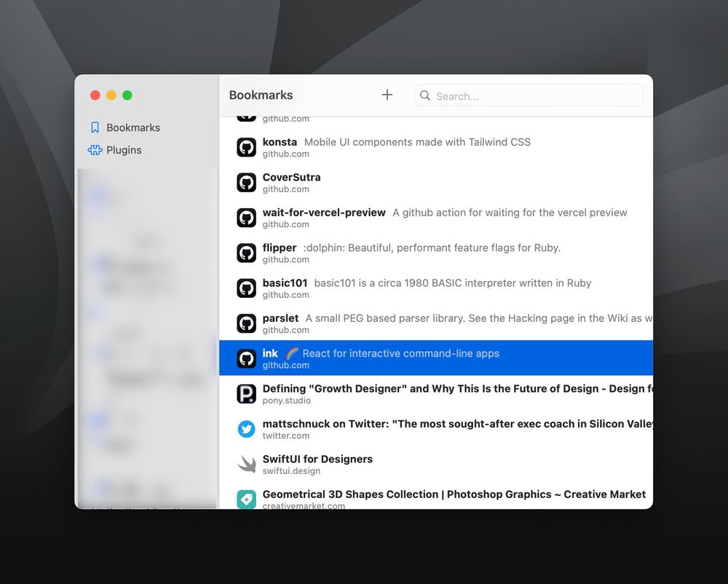The image size is (728, 584).
Task: Click the GitHub icon beside parslet
Action: point(247,323)
